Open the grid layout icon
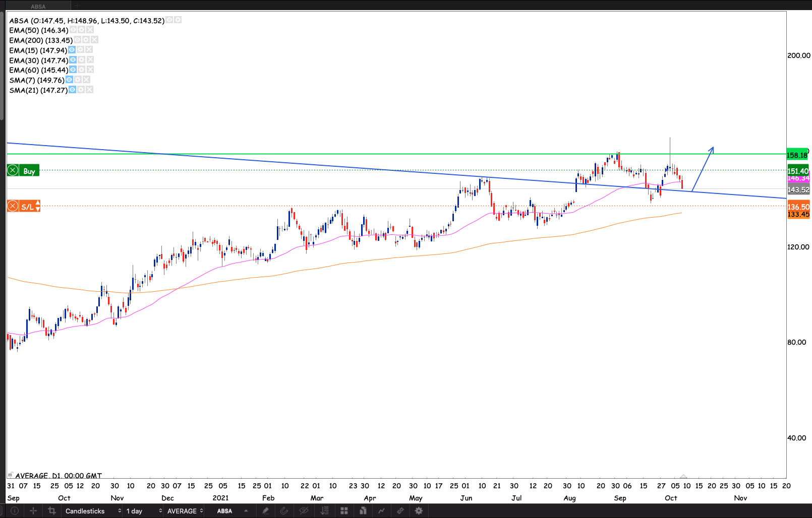812x518 pixels. coord(344,511)
